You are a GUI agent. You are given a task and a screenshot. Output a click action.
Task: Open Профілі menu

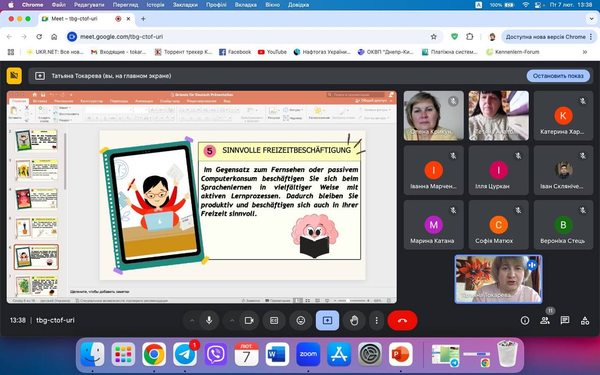point(216,5)
